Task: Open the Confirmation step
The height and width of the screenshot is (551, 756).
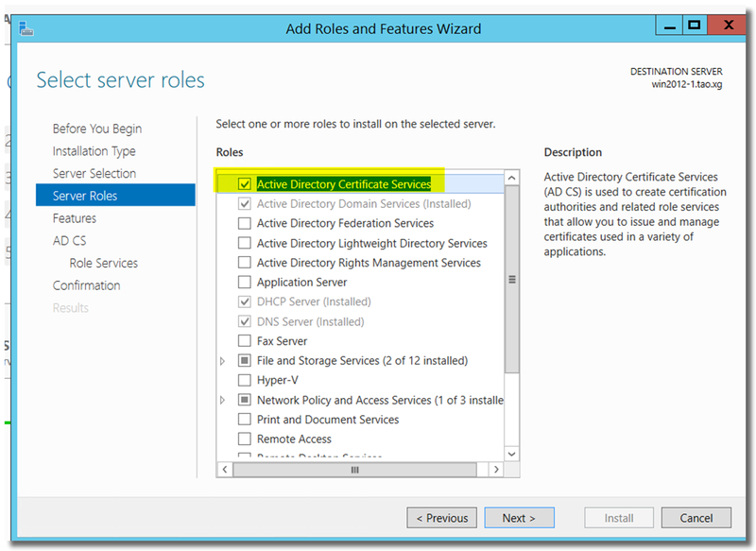Action: pyautogui.click(x=86, y=285)
